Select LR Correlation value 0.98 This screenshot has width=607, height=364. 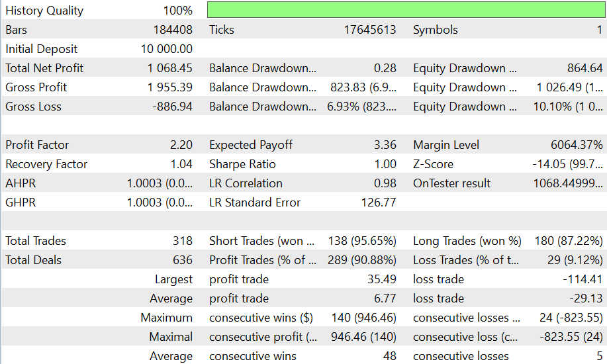pyautogui.click(x=385, y=183)
